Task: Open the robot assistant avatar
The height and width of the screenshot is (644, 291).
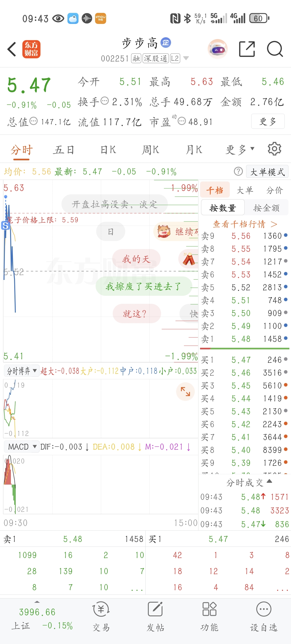Action: click(218, 49)
